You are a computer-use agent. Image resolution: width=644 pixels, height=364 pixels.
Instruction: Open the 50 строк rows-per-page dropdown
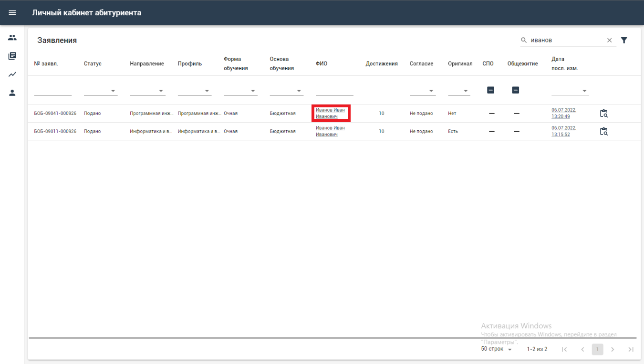497,349
